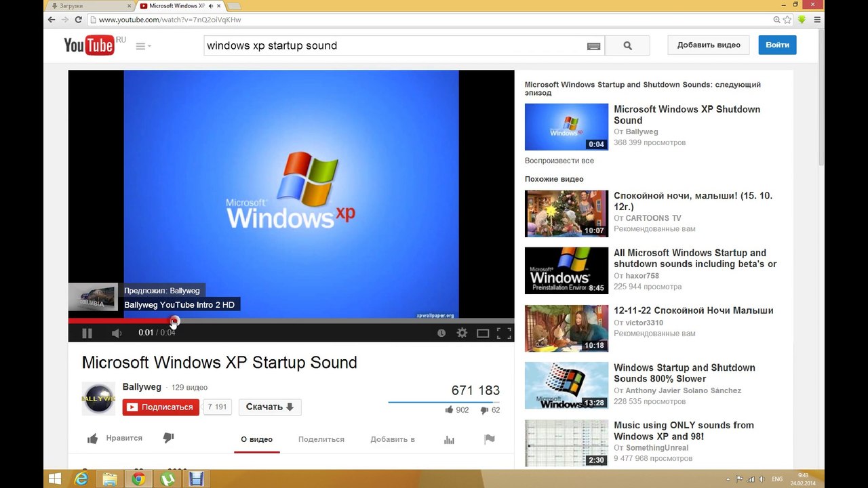This screenshot has height=488, width=868.
Task: Report the video with the flag icon
Action: point(489,439)
